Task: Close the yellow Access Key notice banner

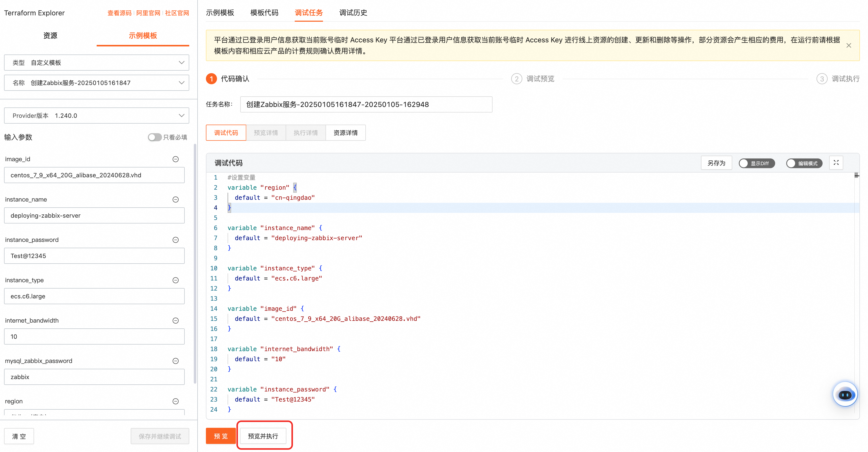Action: click(849, 45)
